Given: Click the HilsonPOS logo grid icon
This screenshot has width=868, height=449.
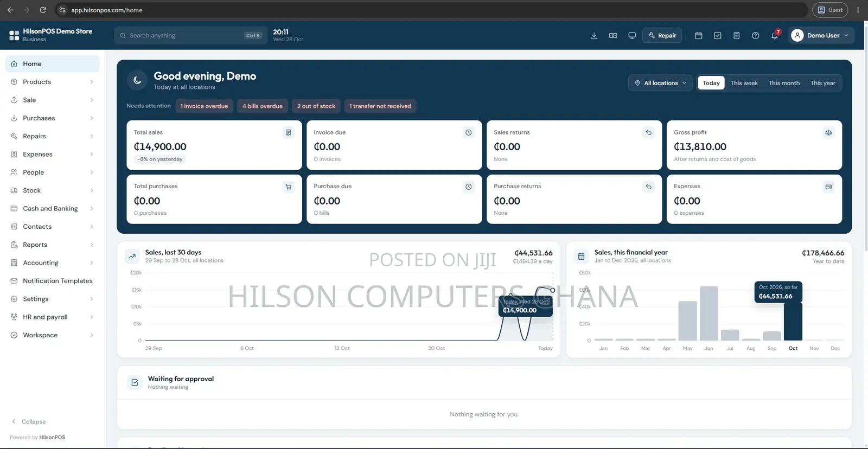Looking at the screenshot, I should 14,36.
